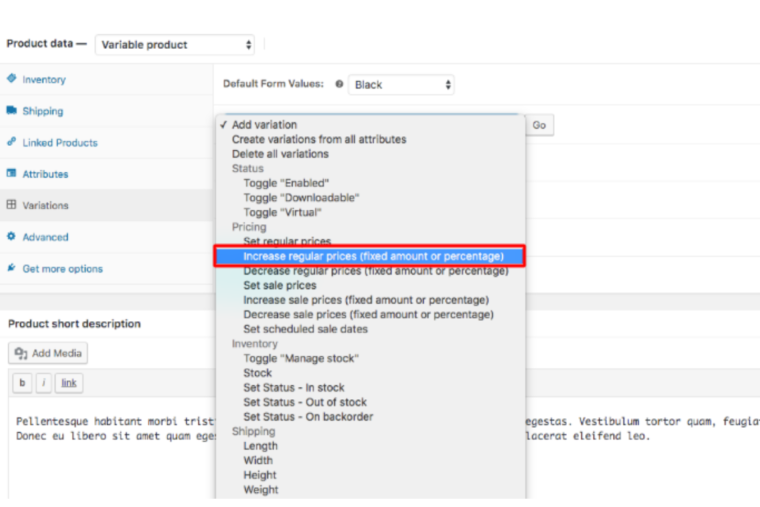The image size is (760, 507).
Task: Select Add variation option
Action: click(x=370, y=125)
